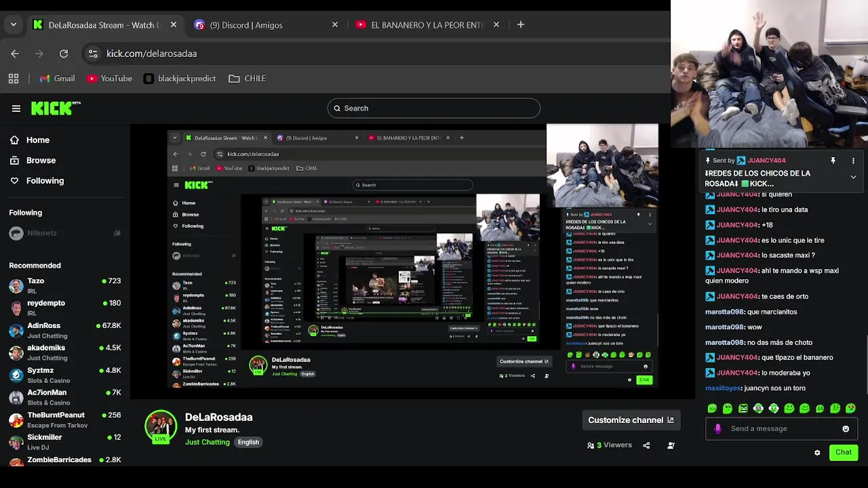Open a new browser tab
The height and width of the screenshot is (488, 868).
click(521, 24)
